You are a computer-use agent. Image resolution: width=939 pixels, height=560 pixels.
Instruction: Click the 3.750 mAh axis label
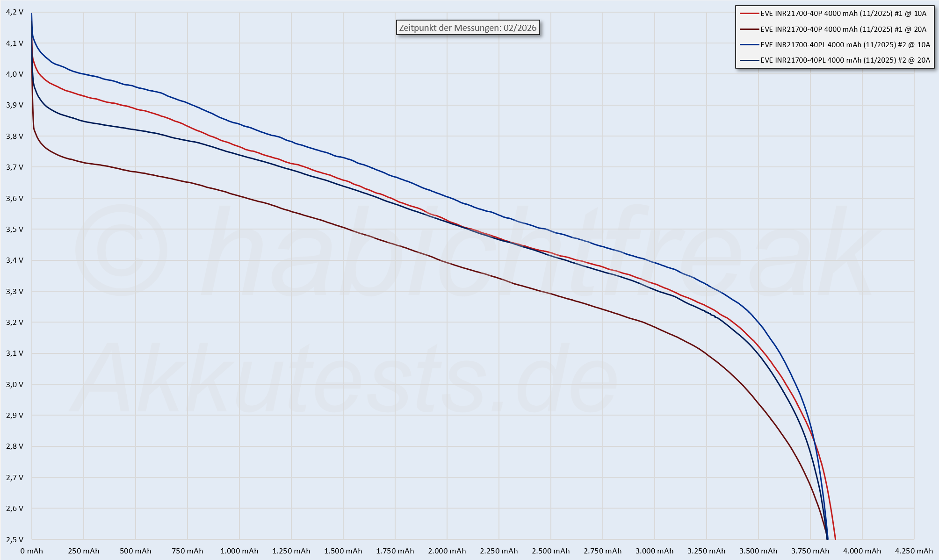click(x=810, y=551)
